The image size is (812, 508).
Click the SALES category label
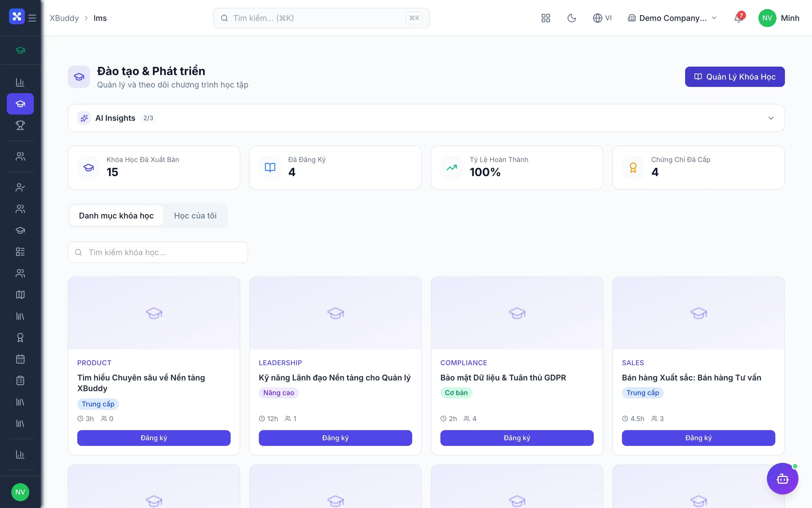tap(633, 363)
